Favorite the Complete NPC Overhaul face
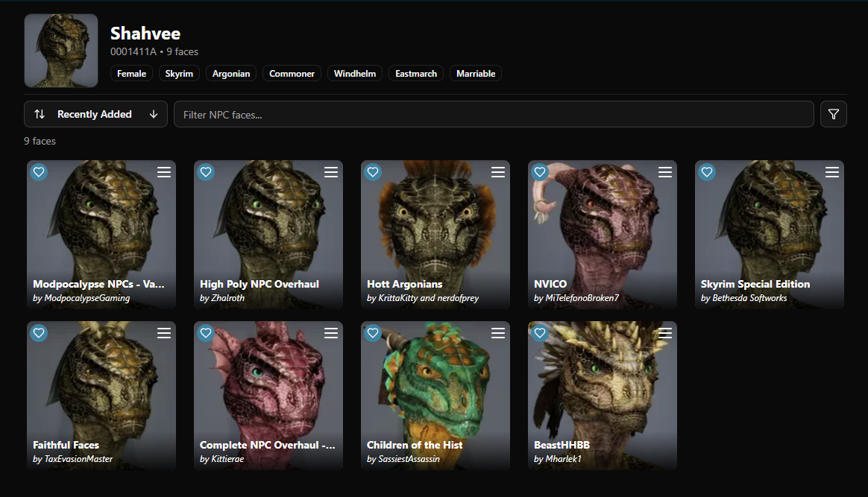The width and height of the screenshot is (868, 497). point(206,333)
